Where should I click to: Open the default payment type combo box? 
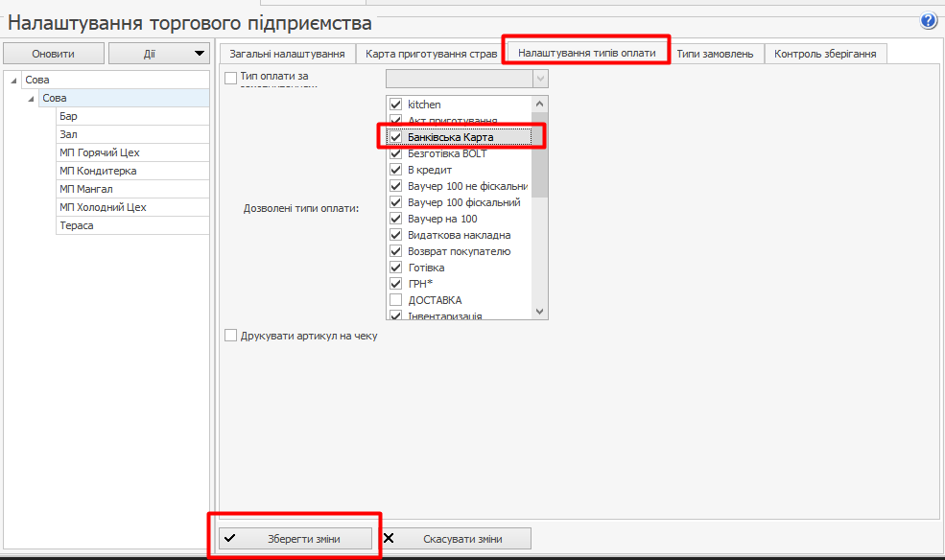467,79
